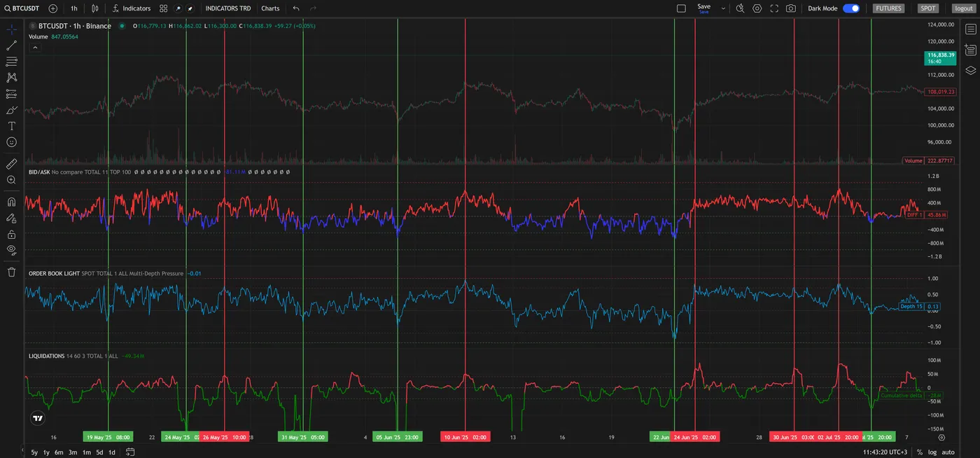
Task: Activate the ruler measure tool
Action: point(11,164)
